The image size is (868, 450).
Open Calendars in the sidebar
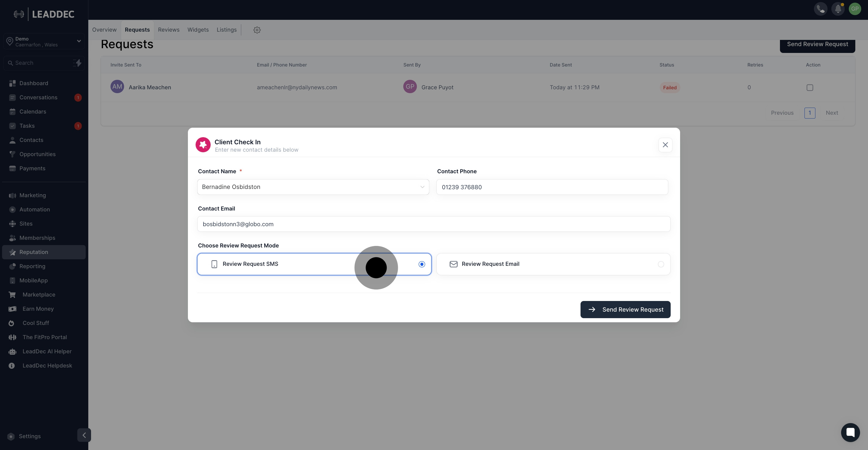click(x=44, y=112)
